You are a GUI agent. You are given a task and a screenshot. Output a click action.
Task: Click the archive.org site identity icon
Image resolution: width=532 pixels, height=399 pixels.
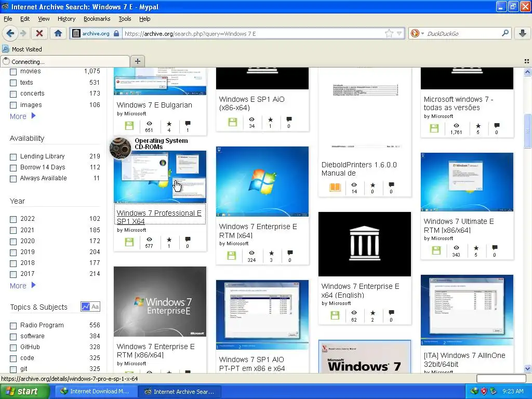76,33
